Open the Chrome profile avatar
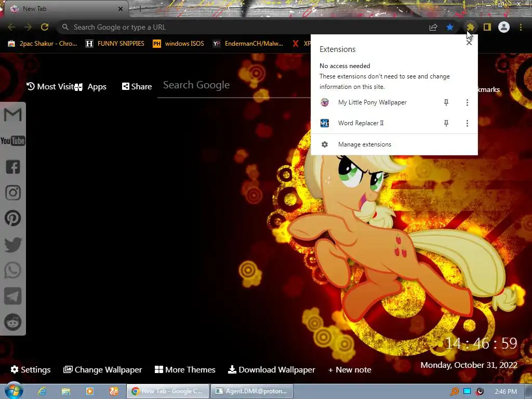This screenshot has height=399, width=532. click(x=504, y=27)
